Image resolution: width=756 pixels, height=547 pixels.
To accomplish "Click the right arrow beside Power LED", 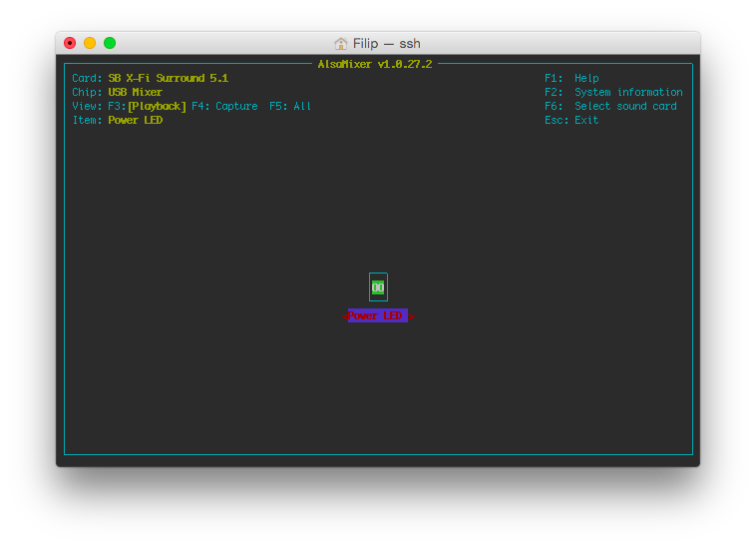I will coord(411,316).
